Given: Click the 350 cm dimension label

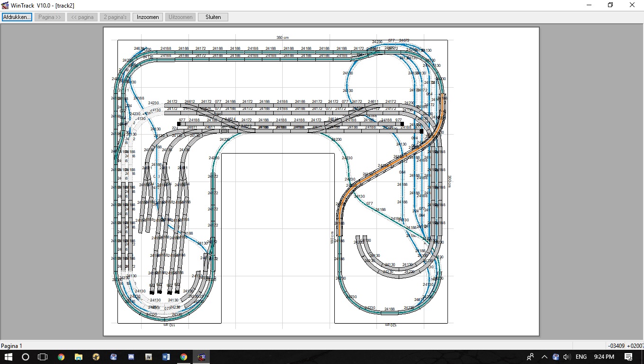Looking at the screenshot, I should 283,37.
